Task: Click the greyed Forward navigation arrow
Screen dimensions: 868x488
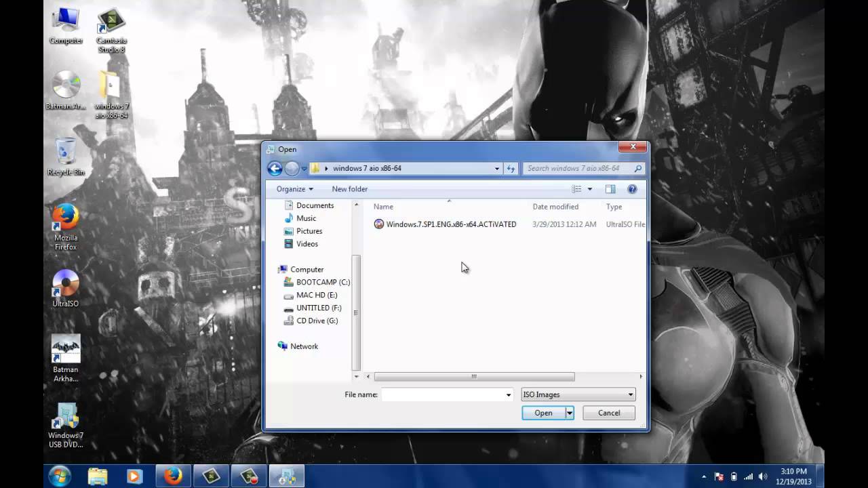Action: point(292,169)
